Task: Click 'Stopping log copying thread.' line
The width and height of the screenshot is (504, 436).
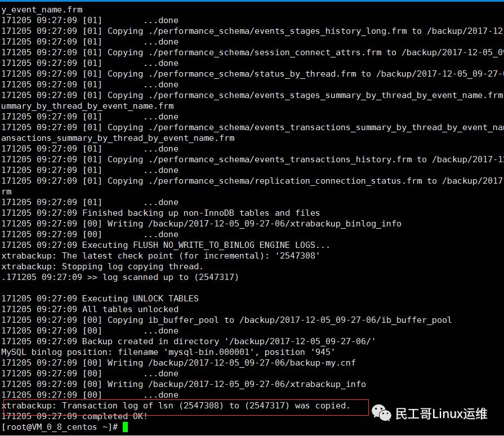Action: coord(102,266)
